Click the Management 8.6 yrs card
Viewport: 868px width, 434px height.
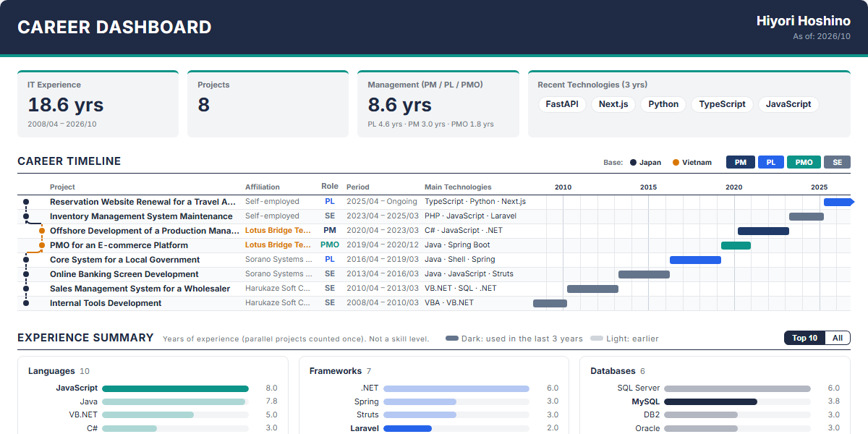[x=438, y=103]
